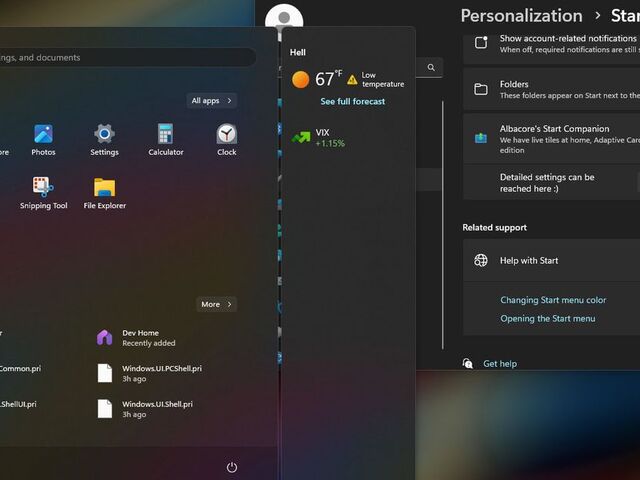Open the Windows.UI.PCShell.pri file icon
The height and width of the screenshot is (480, 640).
[x=104, y=373]
